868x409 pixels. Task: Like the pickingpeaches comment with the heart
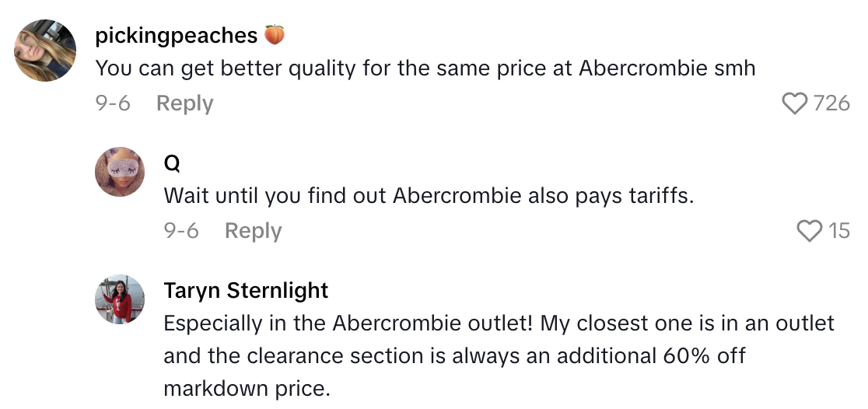tap(794, 103)
